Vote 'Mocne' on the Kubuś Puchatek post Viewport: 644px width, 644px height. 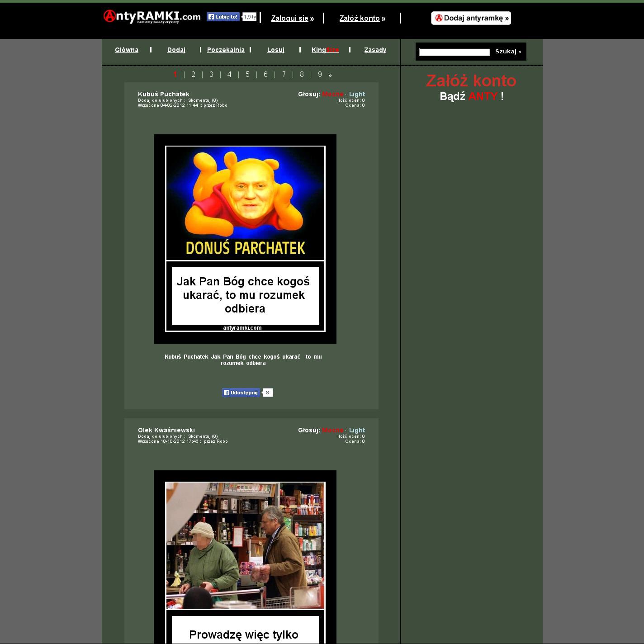pos(332,95)
